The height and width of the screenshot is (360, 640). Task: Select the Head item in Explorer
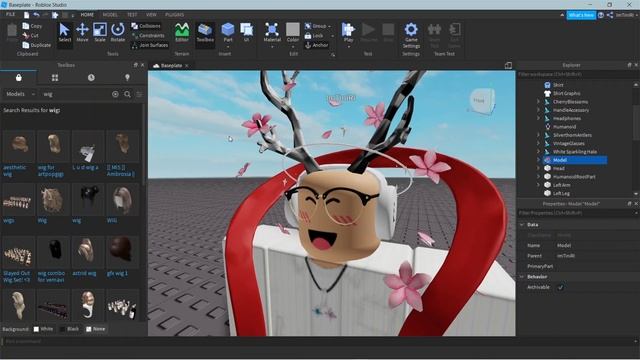(x=559, y=168)
